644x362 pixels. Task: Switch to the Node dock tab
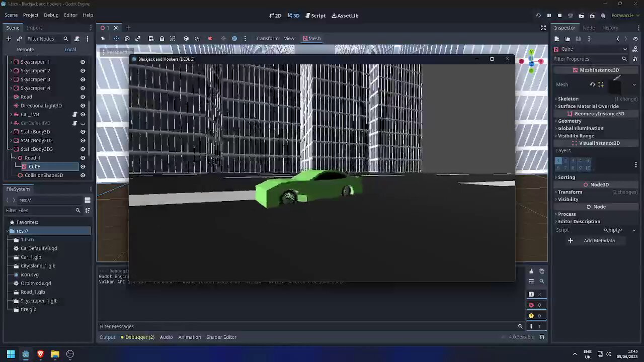pos(589,28)
